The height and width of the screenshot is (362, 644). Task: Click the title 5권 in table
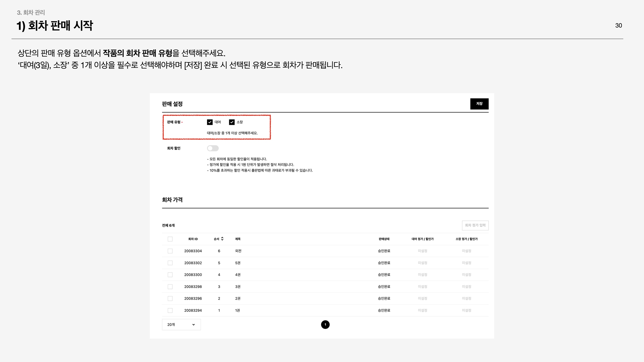238,263
